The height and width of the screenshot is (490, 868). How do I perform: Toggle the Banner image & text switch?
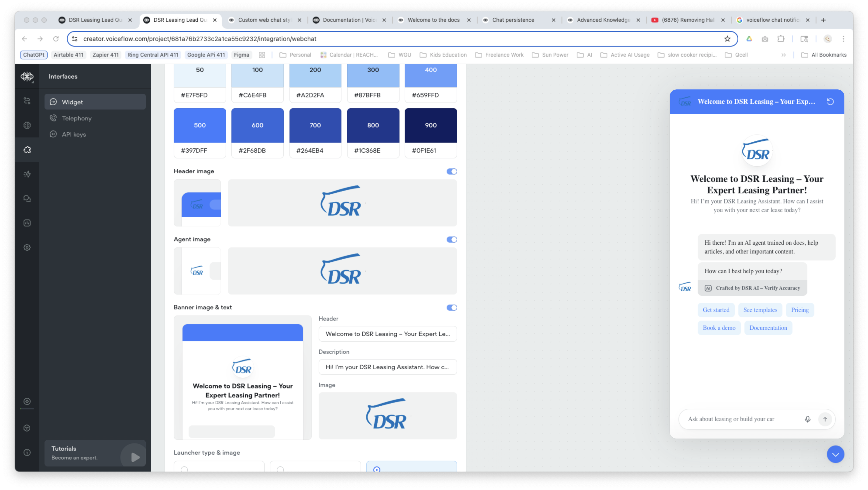[x=451, y=307]
